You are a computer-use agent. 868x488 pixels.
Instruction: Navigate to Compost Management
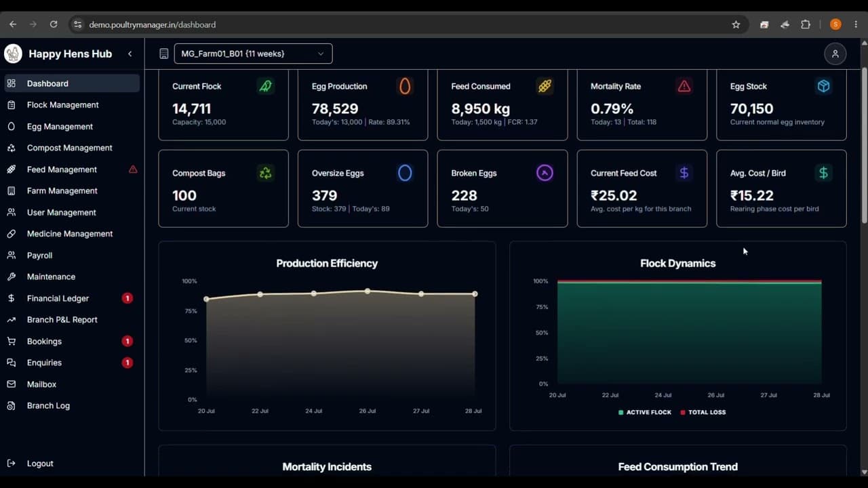point(72,148)
